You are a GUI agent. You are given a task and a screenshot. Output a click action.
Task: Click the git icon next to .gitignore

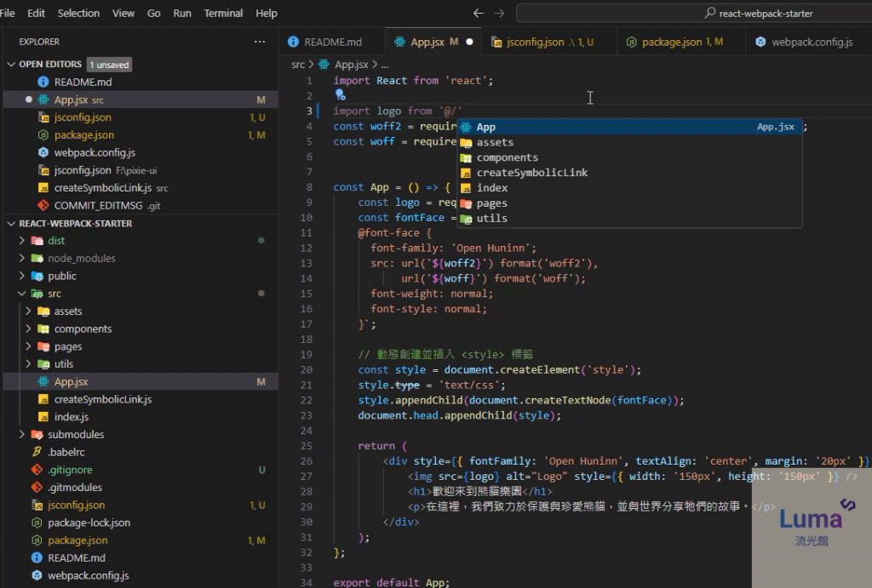coord(37,470)
